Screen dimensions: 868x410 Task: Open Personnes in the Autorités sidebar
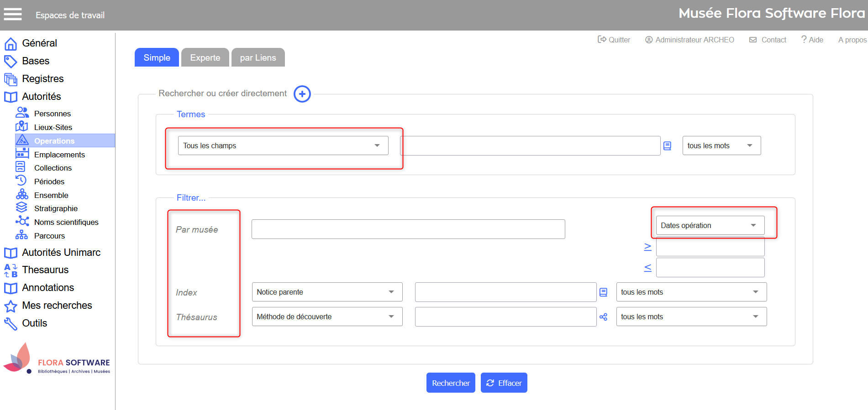click(x=52, y=114)
